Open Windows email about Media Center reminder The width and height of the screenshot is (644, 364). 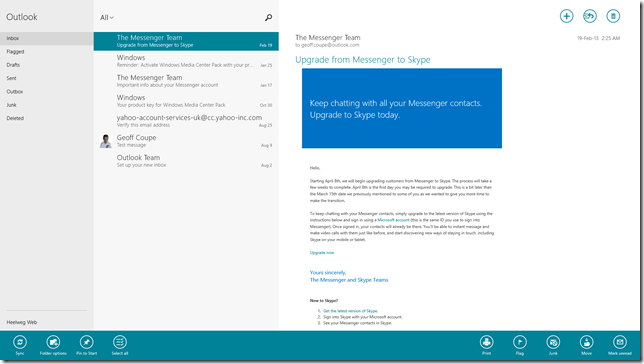[x=186, y=61]
